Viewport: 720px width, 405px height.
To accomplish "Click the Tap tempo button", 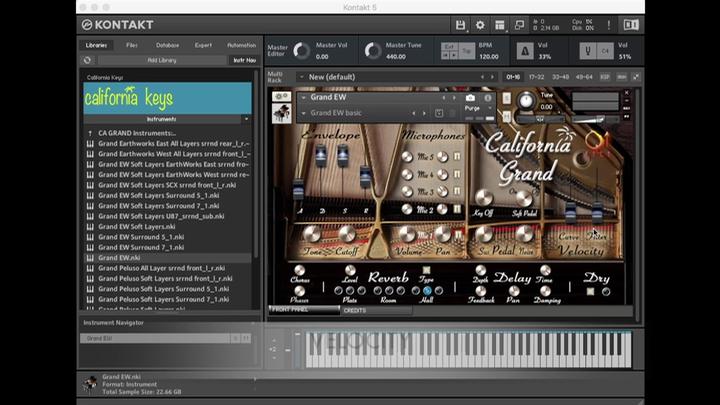I will [467, 51].
